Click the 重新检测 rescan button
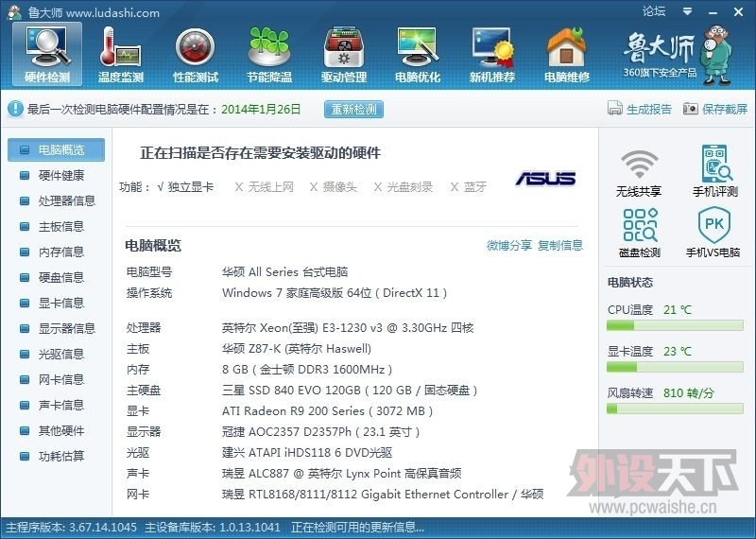 [353, 109]
